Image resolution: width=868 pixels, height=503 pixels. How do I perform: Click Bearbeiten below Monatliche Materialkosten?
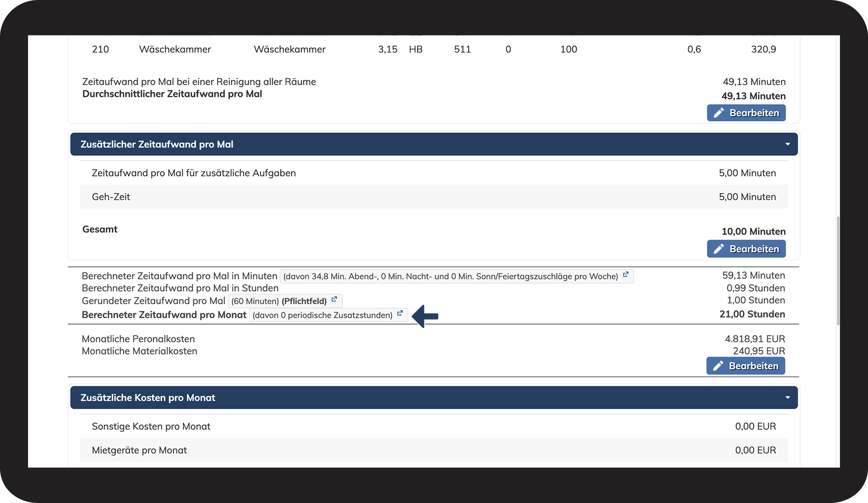746,366
